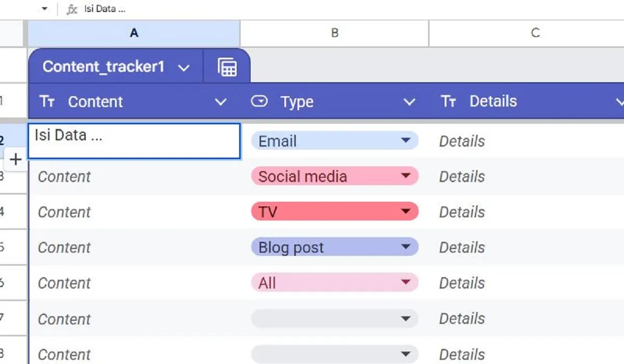624x364 pixels.
Task: Click the fx formula icon
Action: [x=72, y=9]
